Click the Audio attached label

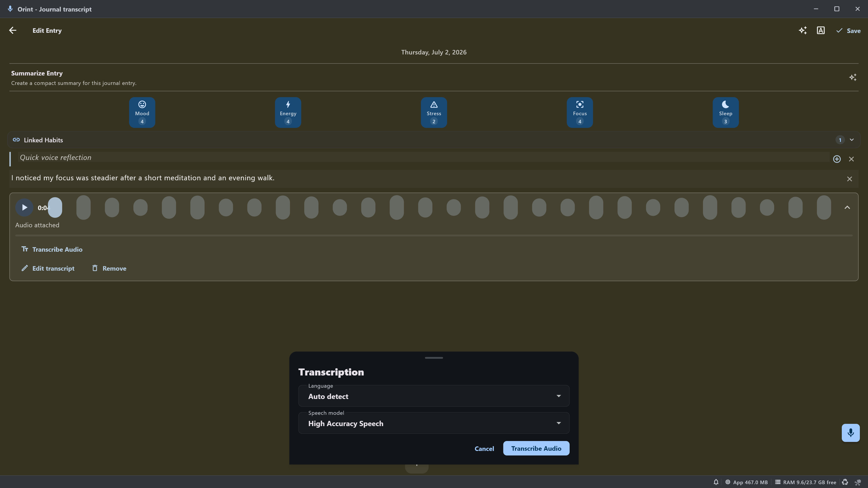[37, 225]
